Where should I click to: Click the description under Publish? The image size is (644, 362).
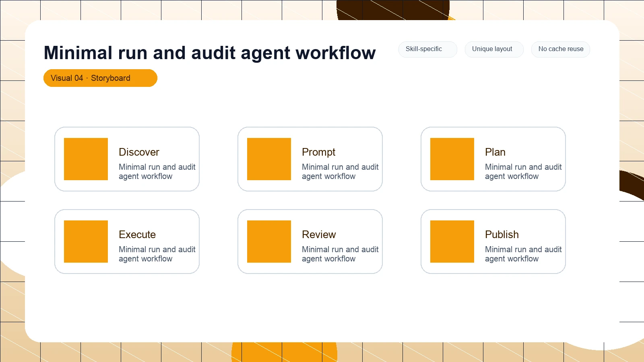pyautogui.click(x=523, y=254)
